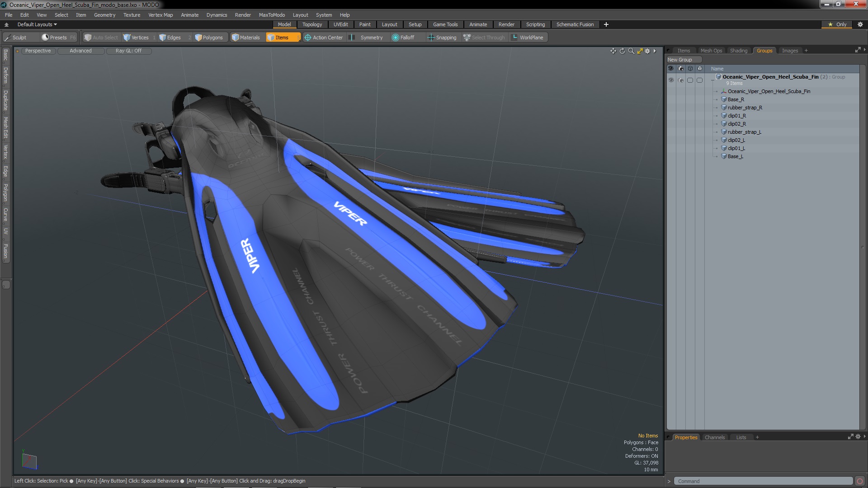Viewport: 868px width, 488px height.
Task: Click the Name column header
Action: pos(717,69)
